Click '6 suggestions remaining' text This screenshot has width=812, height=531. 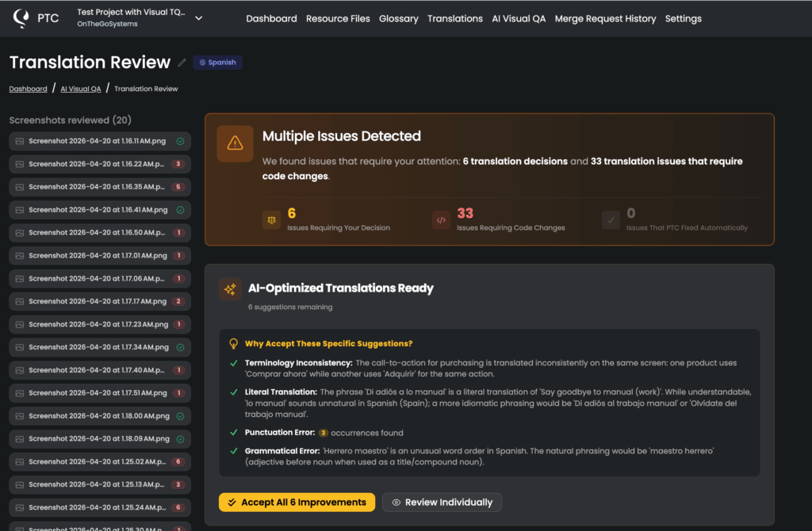point(290,307)
